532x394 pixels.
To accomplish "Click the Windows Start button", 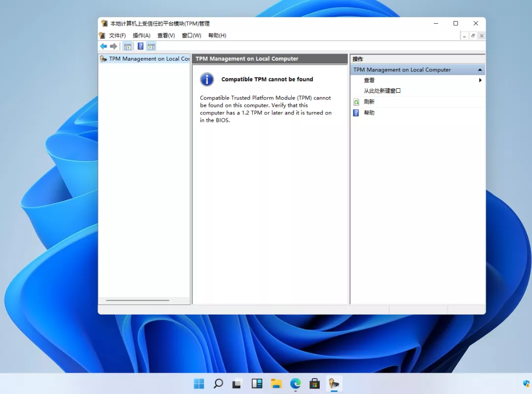I will 199,384.
